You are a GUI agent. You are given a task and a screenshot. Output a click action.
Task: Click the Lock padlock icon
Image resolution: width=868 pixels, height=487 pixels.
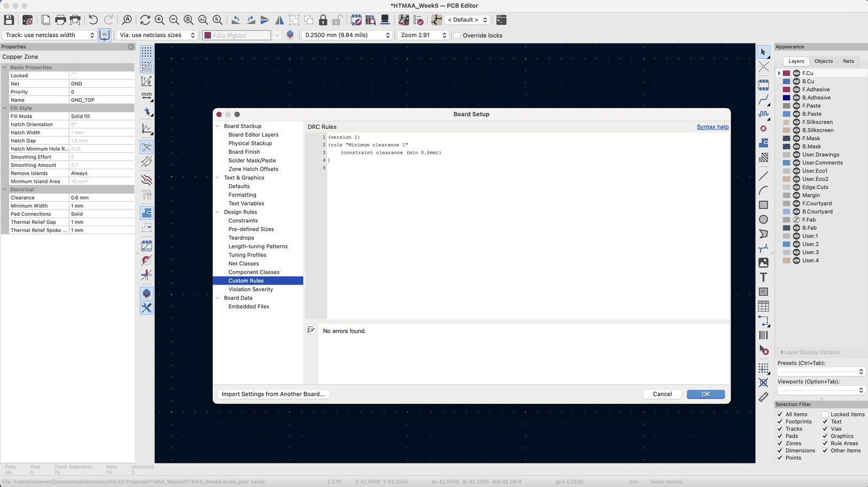323,20
